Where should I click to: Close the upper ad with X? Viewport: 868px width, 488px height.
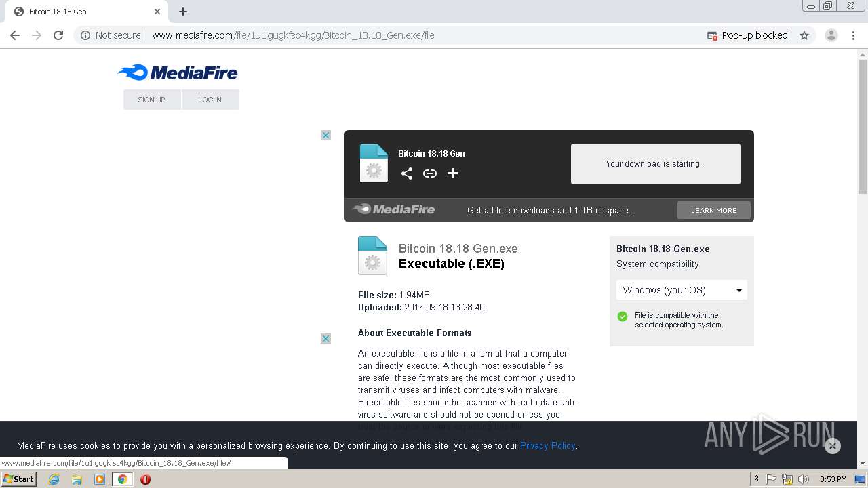[x=325, y=136]
